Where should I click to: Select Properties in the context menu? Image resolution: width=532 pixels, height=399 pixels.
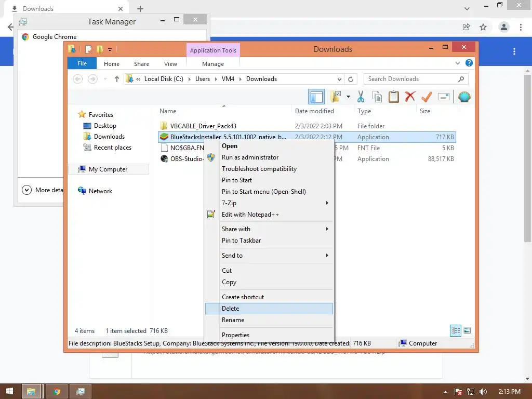point(269,335)
